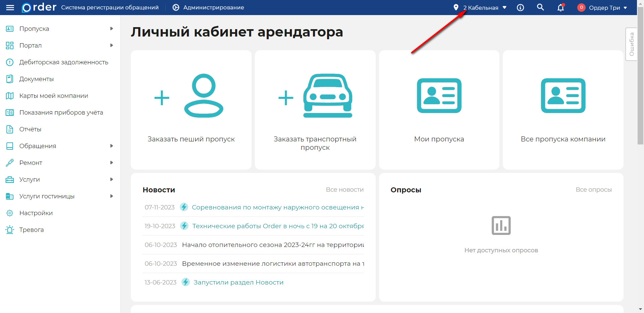Expand the Услуги гостиницы submenu

pyautogui.click(x=112, y=196)
